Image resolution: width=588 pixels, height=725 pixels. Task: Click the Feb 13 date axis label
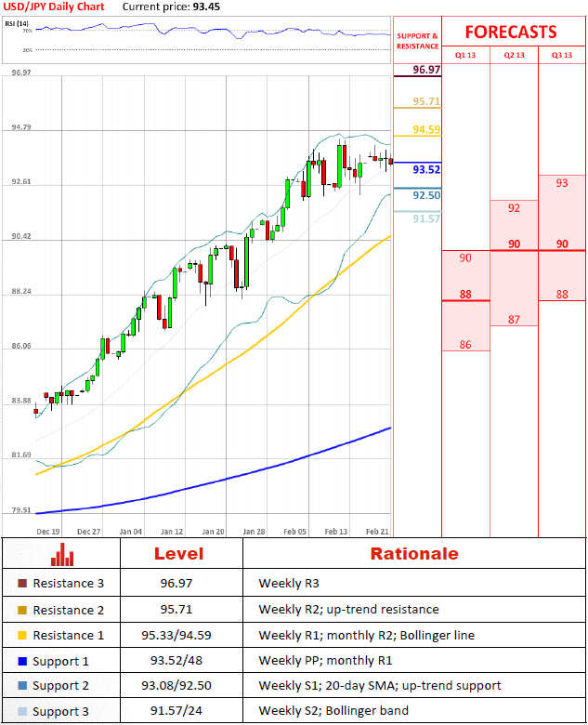[x=336, y=532]
